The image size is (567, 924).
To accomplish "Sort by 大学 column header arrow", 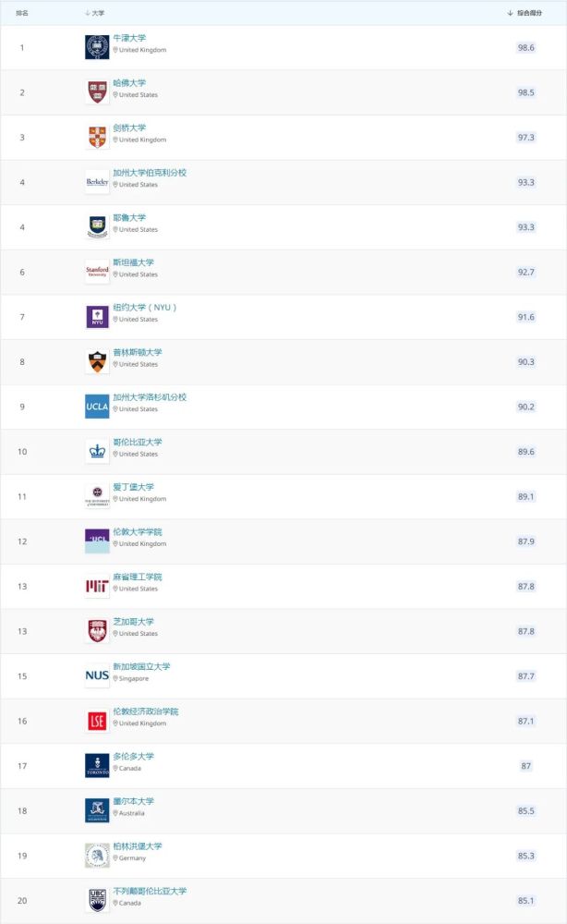I will (x=88, y=13).
